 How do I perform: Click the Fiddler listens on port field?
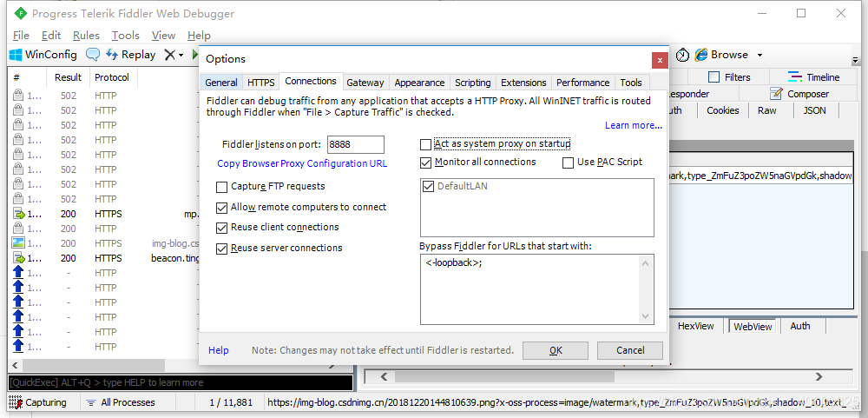coord(355,144)
